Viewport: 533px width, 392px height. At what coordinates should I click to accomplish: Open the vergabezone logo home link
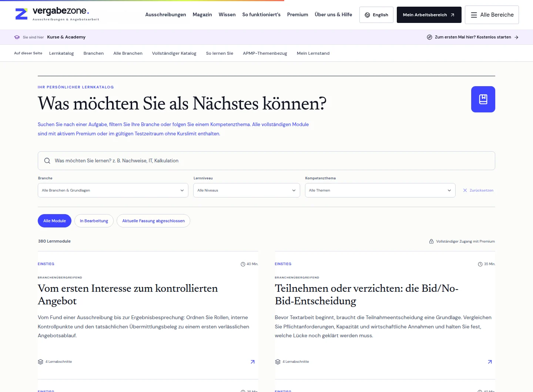(x=57, y=14)
